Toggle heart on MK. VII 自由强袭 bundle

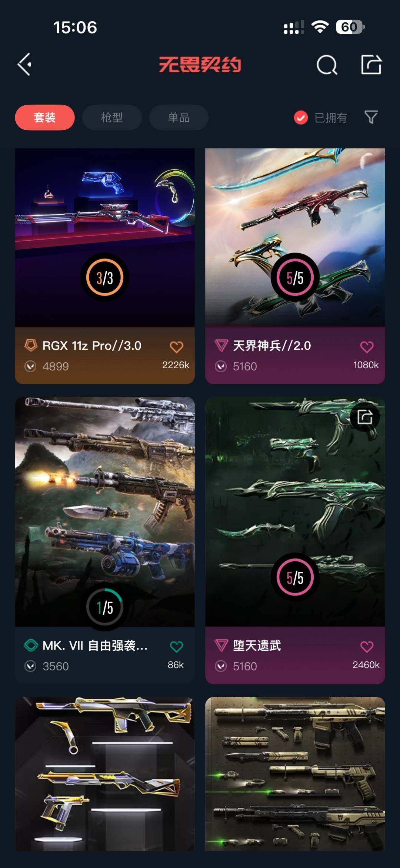[176, 647]
